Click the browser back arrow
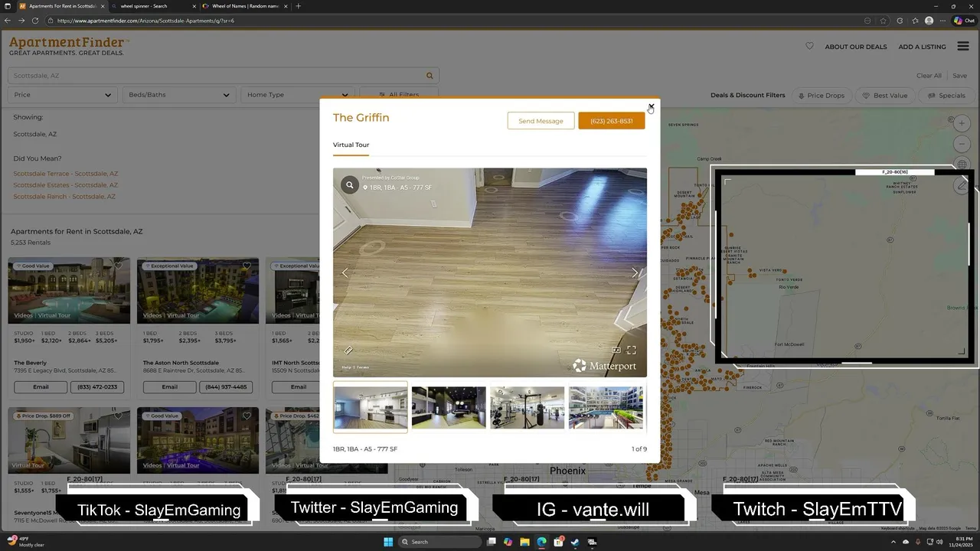Image resolution: width=980 pixels, height=551 pixels. pos(8,21)
